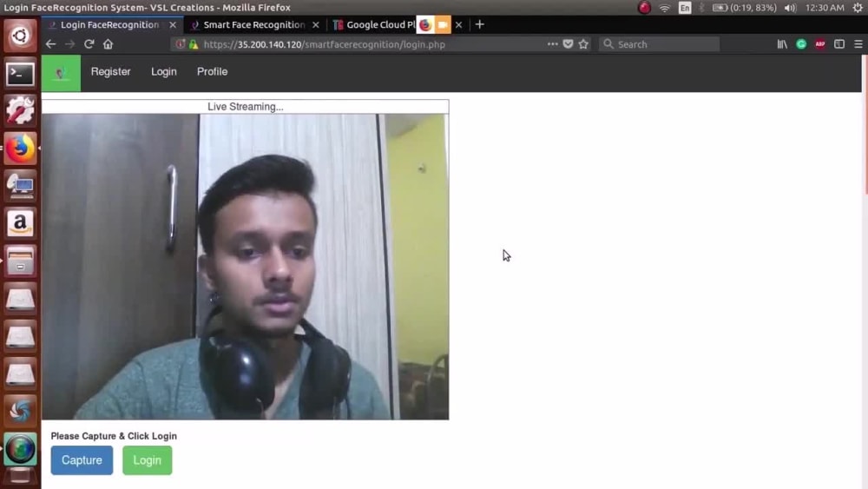Select the Login FaceRecognition tab
This screenshot has height=489, width=868.
click(109, 25)
